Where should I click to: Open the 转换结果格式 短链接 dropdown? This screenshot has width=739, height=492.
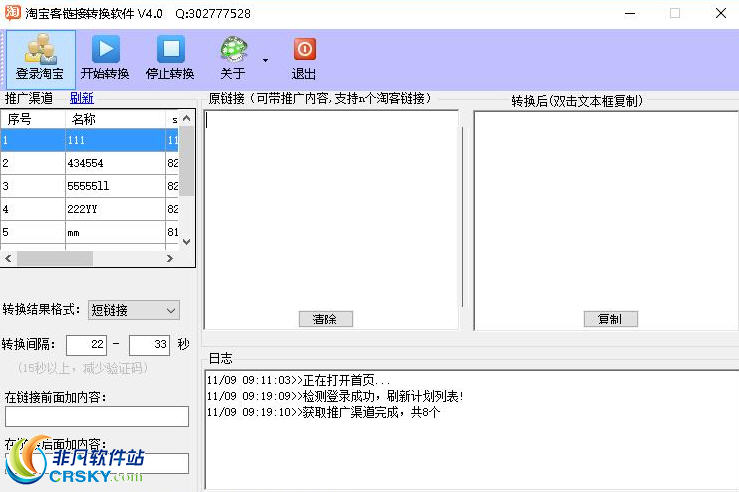134,310
